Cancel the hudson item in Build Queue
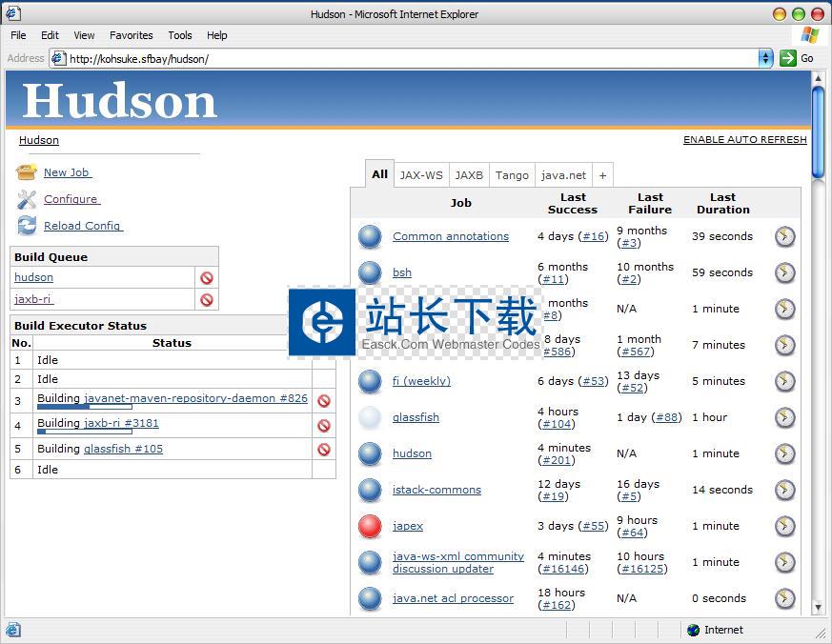The height and width of the screenshot is (644, 832). [206, 278]
